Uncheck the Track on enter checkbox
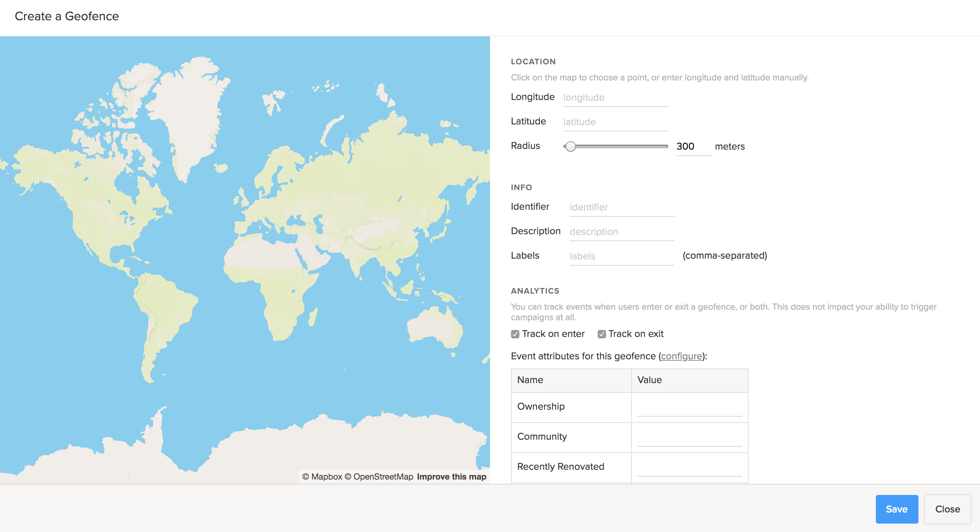Screen dimensions: 980x532 coord(515,334)
